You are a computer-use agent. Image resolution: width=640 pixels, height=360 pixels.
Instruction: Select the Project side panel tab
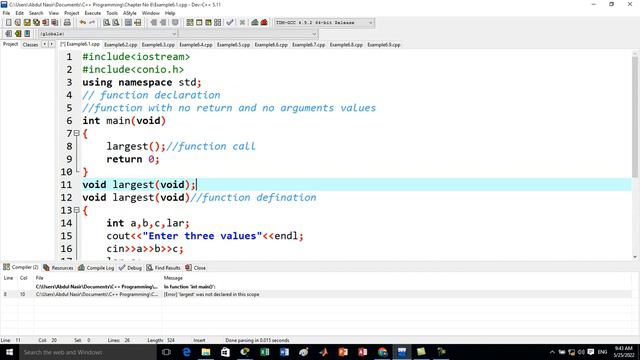pyautogui.click(x=10, y=44)
